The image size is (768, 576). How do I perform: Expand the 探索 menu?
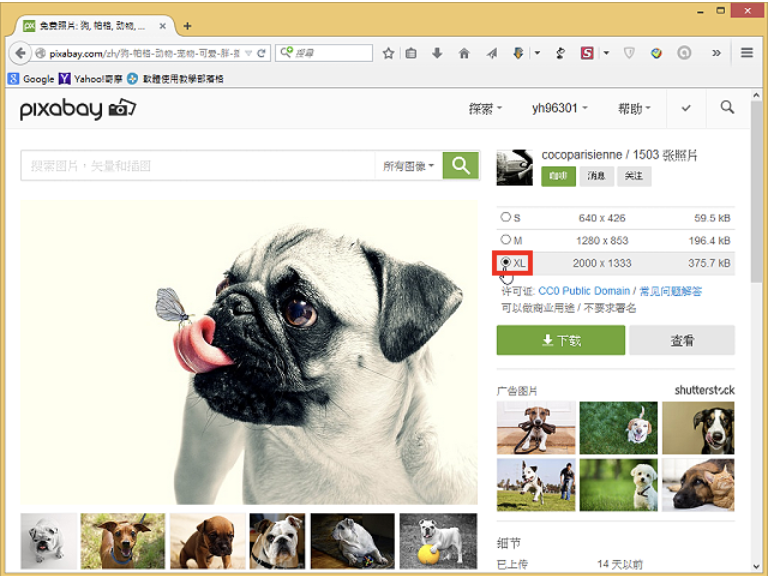click(485, 108)
